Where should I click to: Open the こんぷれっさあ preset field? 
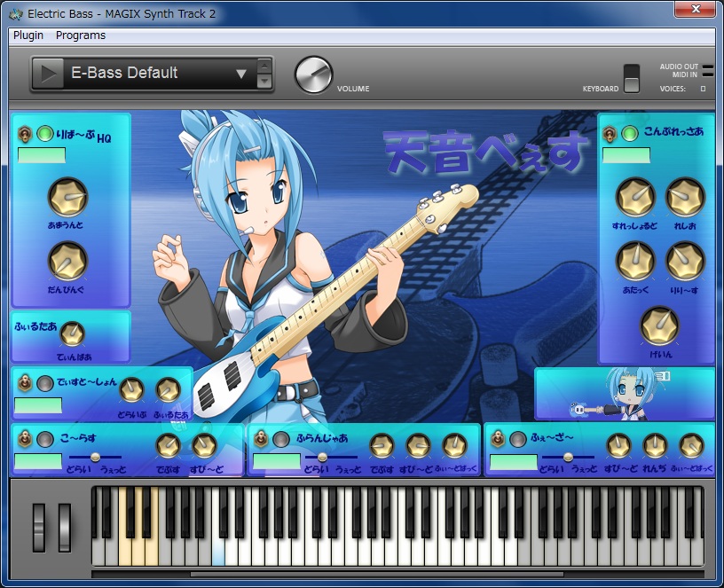click(626, 155)
